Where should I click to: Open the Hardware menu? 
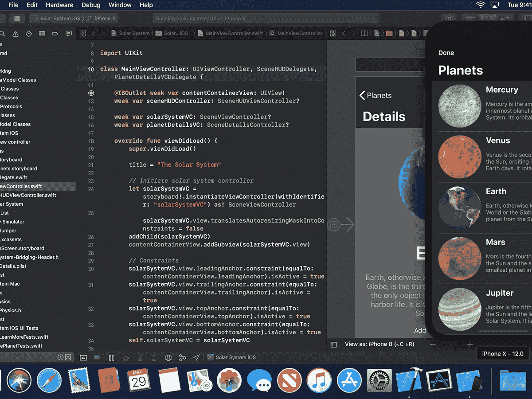(59, 5)
